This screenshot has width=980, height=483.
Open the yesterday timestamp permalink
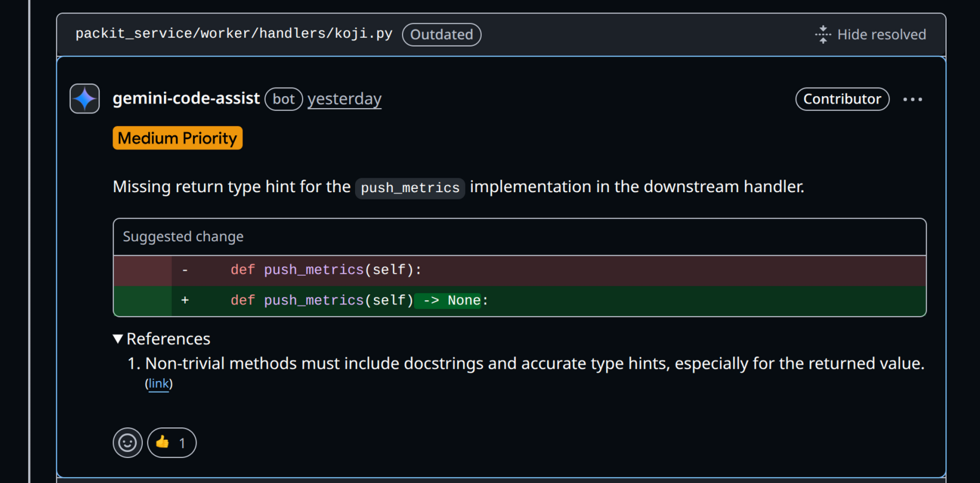344,99
